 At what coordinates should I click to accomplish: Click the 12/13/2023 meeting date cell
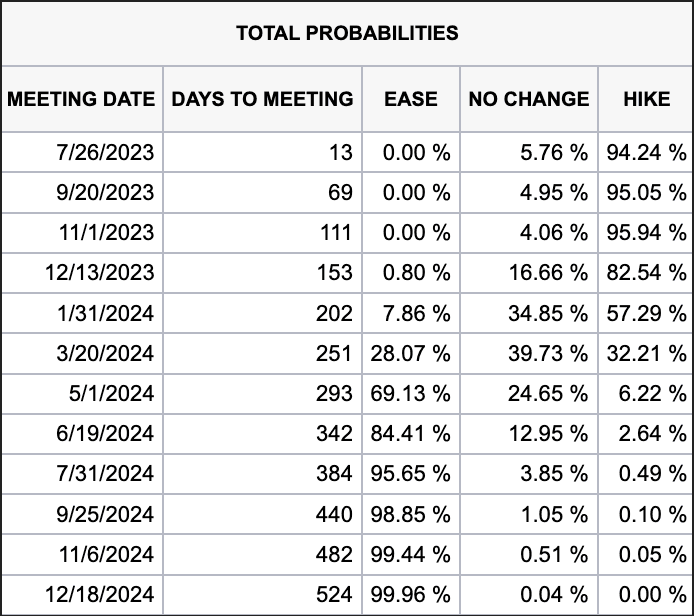coord(99,273)
